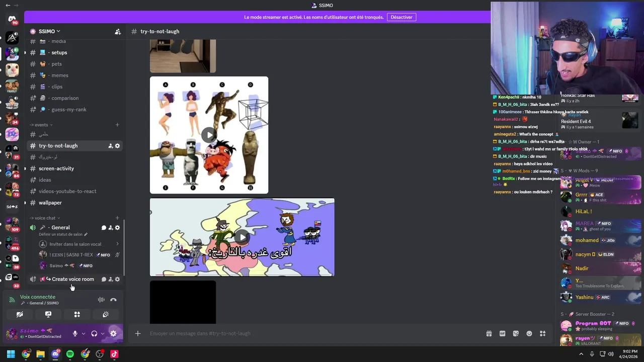Open Resident Evil 4 activity card
Image resolution: width=644 pixels, height=362 pixels.
point(600,121)
